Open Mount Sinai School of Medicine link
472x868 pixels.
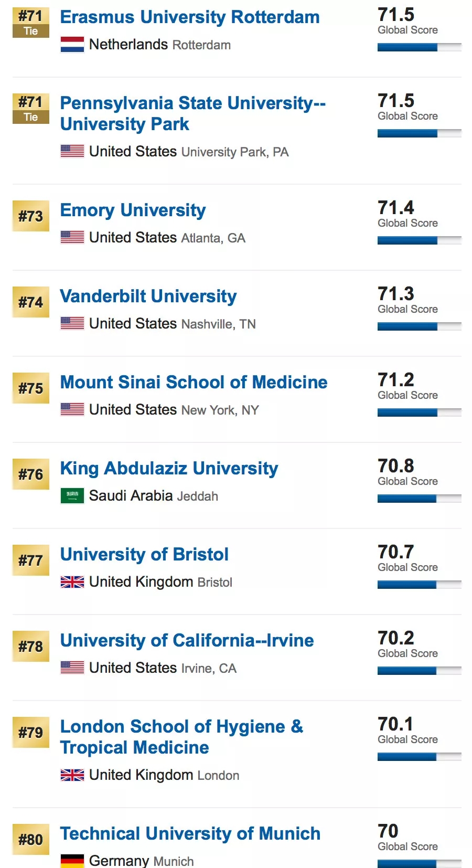[x=194, y=383]
